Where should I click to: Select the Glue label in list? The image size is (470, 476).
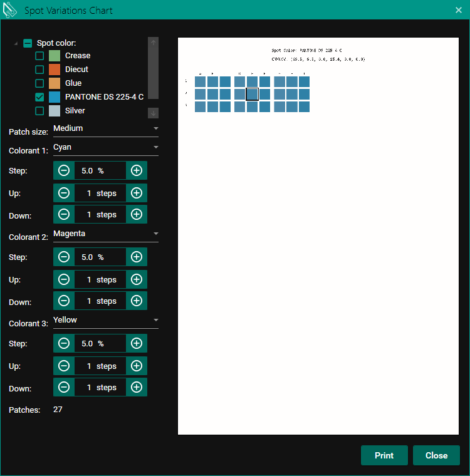pos(73,83)
